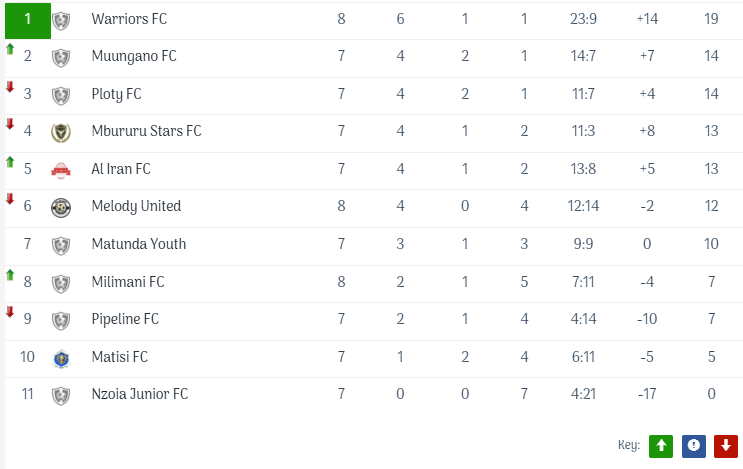
Task: Click the Warriors FC team crest icon
Action: pos(61,20)
